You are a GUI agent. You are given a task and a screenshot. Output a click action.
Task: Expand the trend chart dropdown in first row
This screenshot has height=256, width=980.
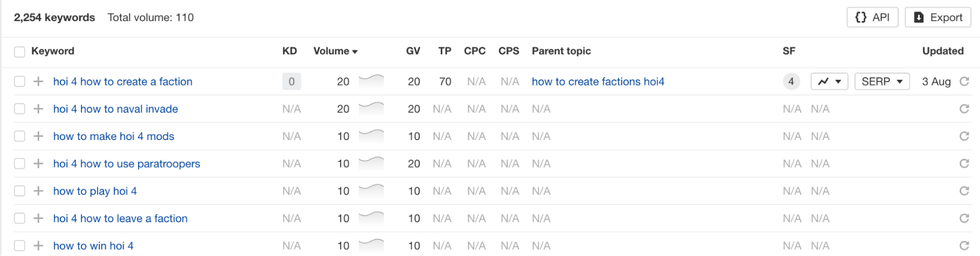coord(829,81)
